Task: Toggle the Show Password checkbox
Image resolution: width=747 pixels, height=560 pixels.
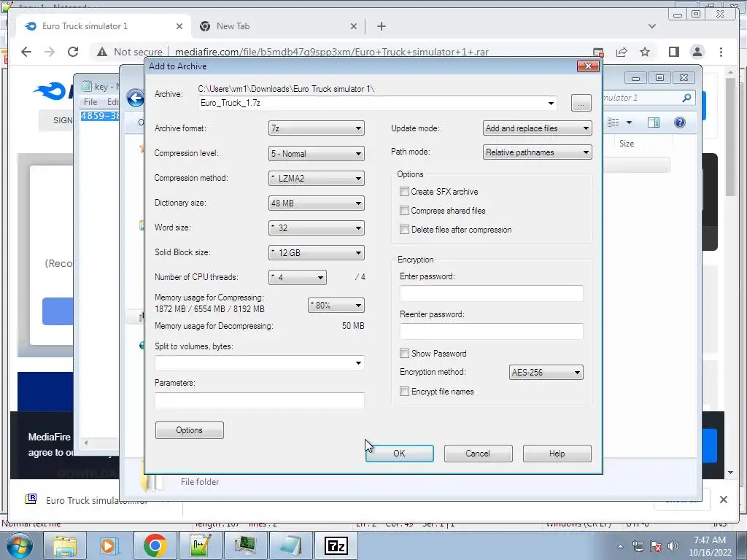Action: [x=404, y=354]
